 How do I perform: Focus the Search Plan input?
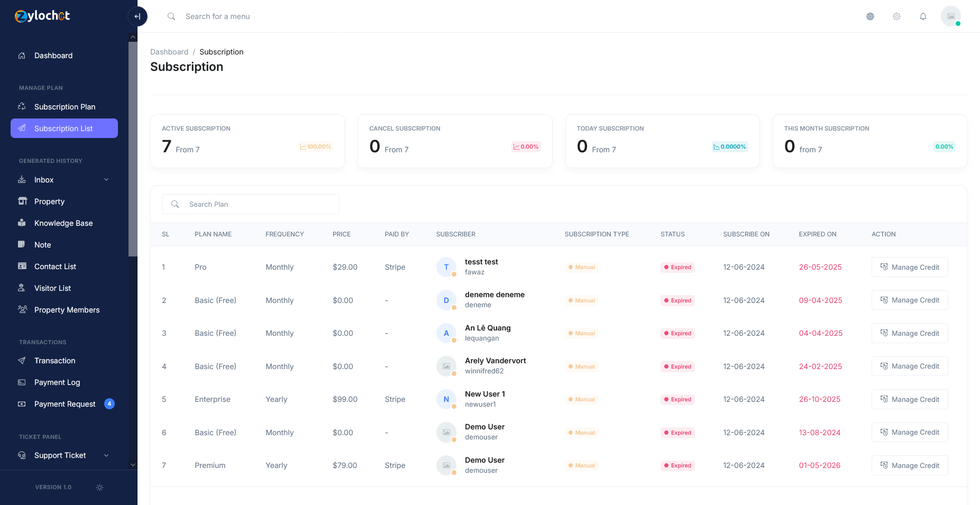pos(251,204)
